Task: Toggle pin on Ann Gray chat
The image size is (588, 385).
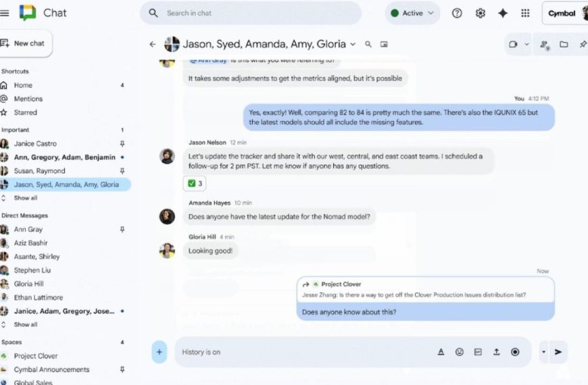Action: point(122,230)
